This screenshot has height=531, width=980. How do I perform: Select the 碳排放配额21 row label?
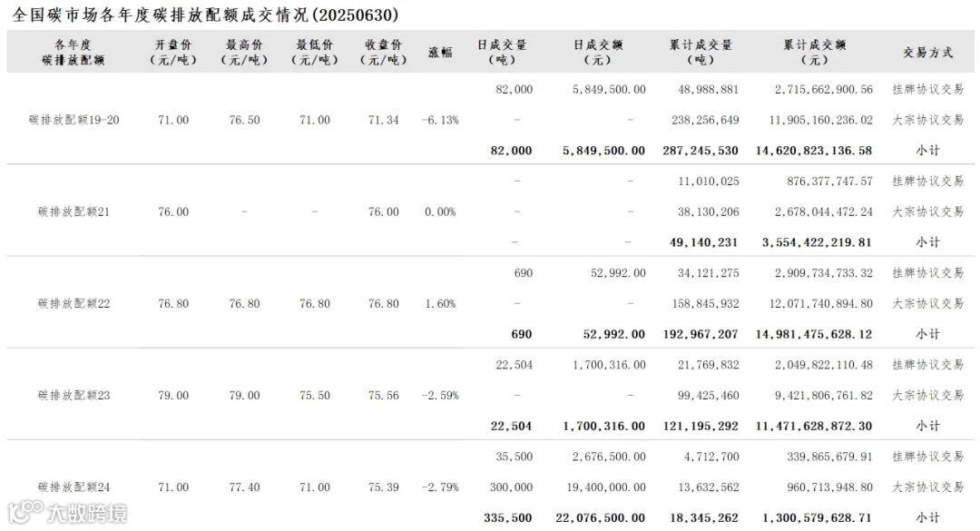pos(73,211)
